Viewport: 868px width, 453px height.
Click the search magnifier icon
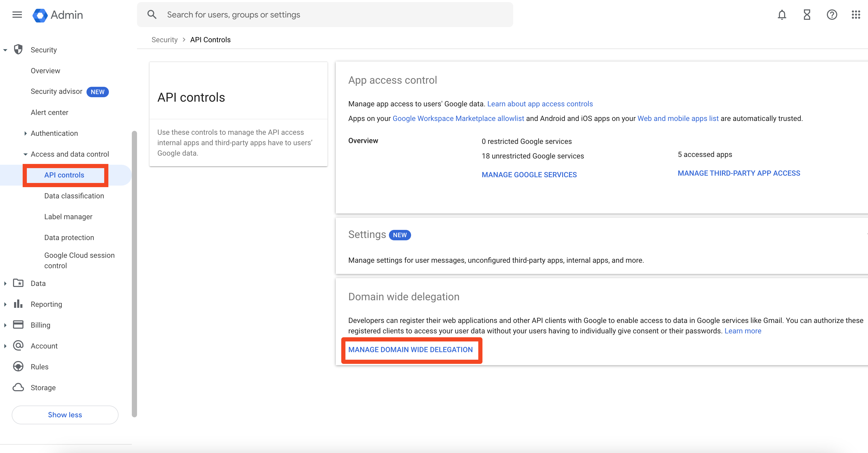point(152,15)
